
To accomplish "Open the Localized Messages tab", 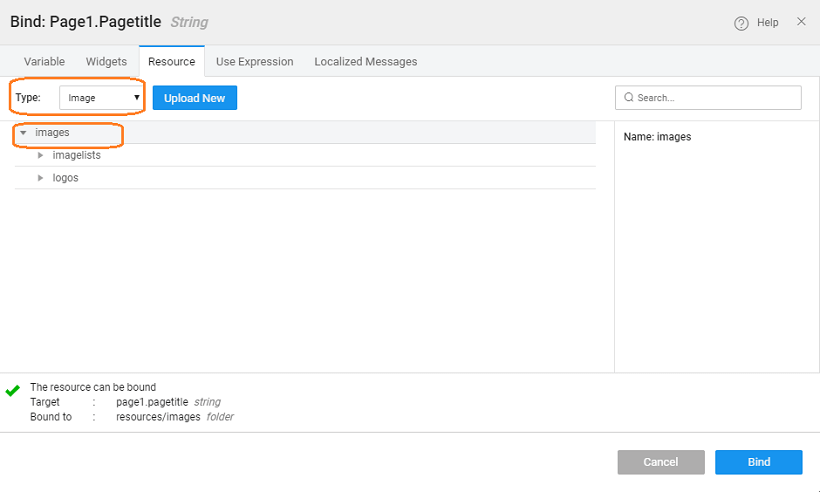I will tap(365, 61).
